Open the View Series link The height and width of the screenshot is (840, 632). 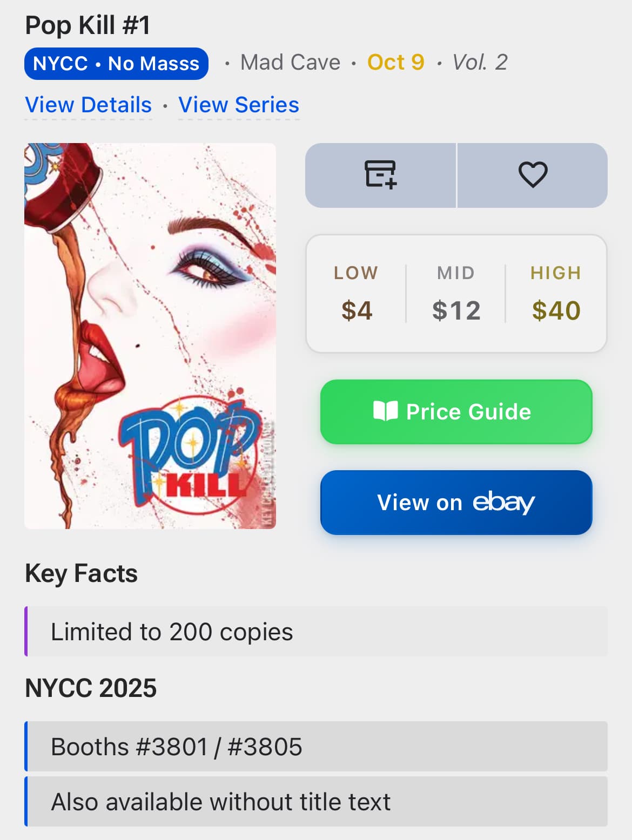pyautogui.click(x=238, y=105)
